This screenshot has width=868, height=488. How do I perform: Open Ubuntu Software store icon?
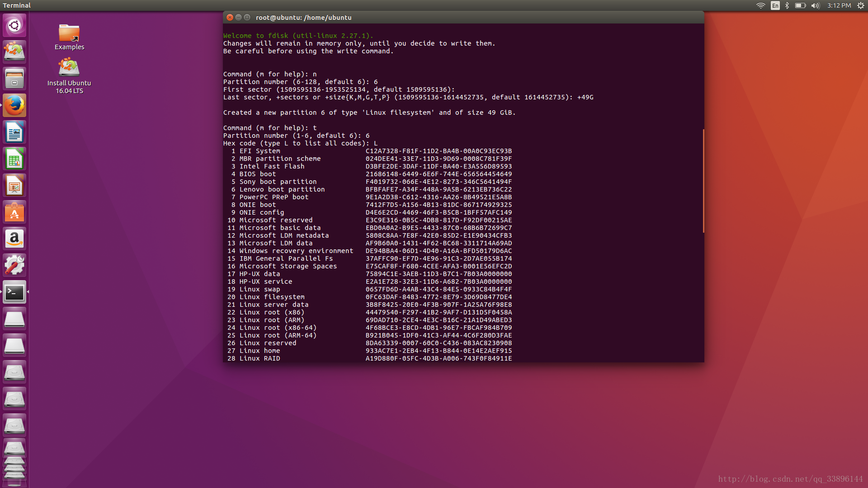(14, 212)
